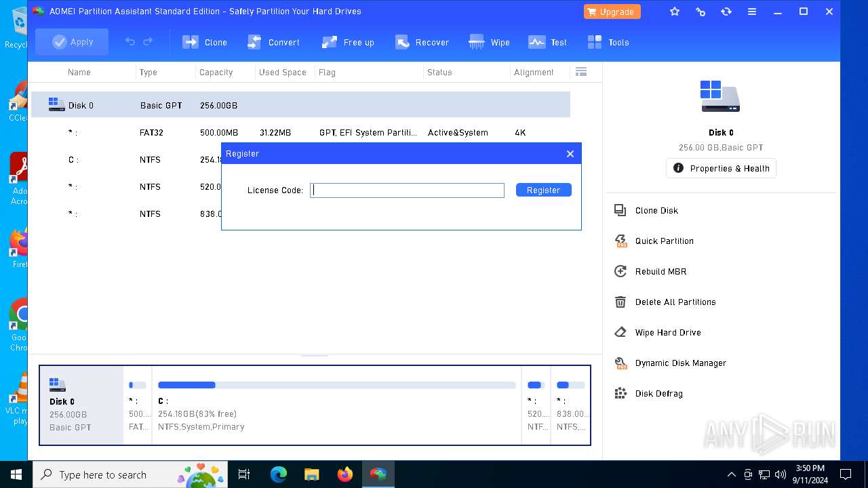
Task: Click the Wipe Hard Drive eraser icon
Action: 620,333
